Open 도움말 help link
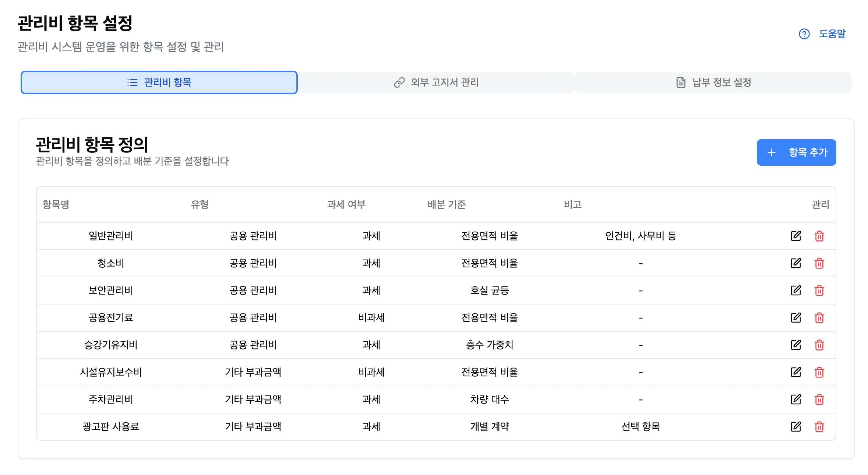This screenshot has width=868, height=475. 822,34
